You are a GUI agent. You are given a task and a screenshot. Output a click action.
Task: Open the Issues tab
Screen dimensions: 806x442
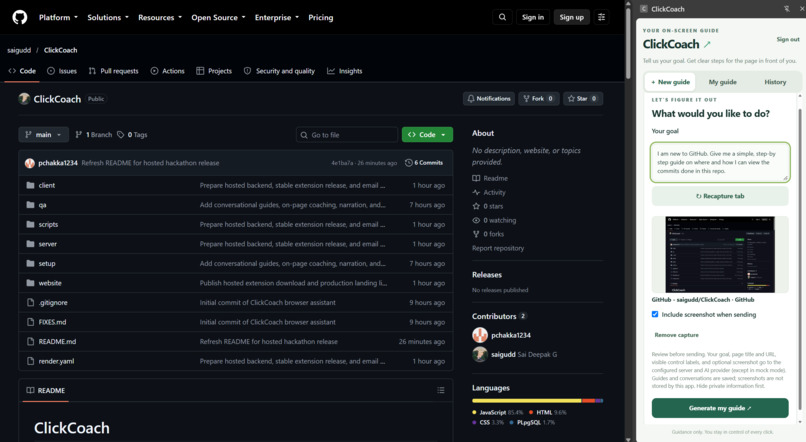(62, 71)
